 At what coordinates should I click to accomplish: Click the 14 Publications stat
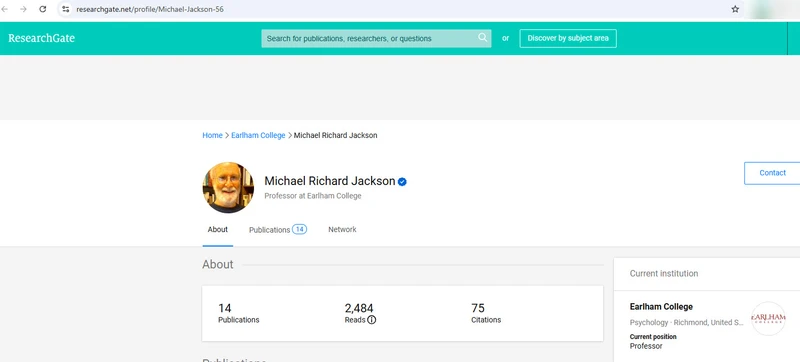pyautogui.click(x=238, y=313)
